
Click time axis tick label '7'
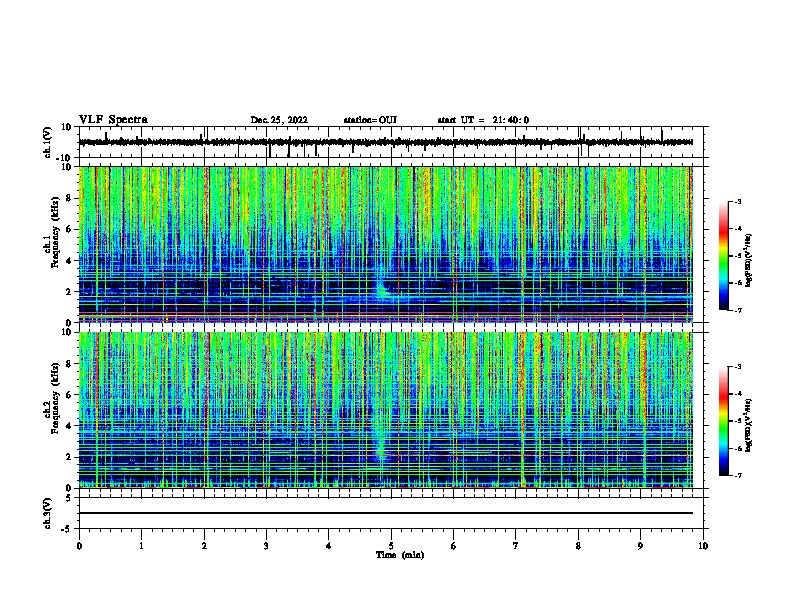[516, 546]
